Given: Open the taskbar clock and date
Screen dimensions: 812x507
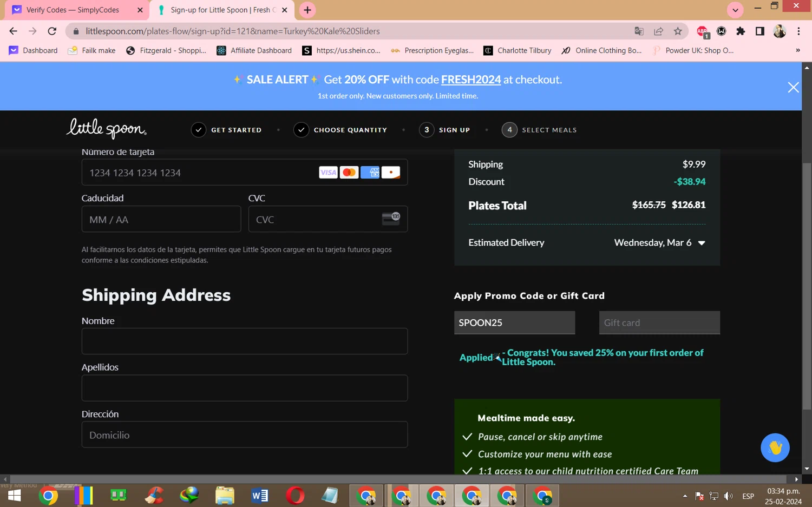Looking at the screenshot, I should point(783,496).
